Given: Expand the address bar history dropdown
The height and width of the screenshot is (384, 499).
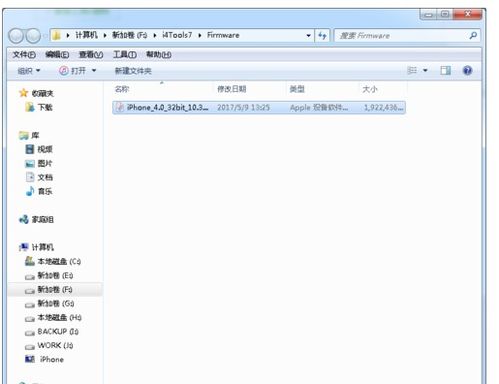Looking at the screenshot, I should (x=308, y=36).
